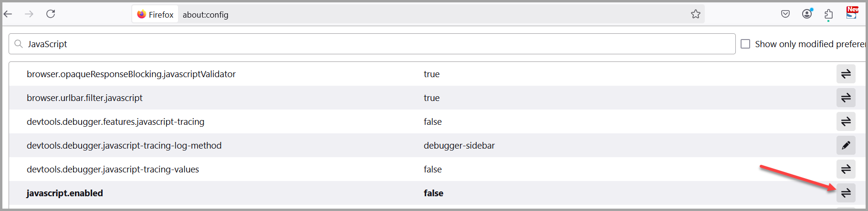
Task: Reload the about:config page
Action: coord(51,14)
